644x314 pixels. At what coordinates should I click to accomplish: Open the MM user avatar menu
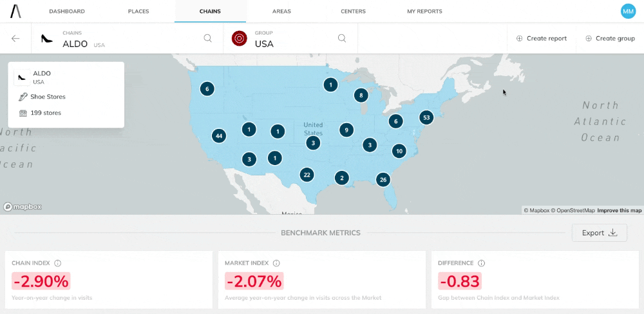(627, 11)
